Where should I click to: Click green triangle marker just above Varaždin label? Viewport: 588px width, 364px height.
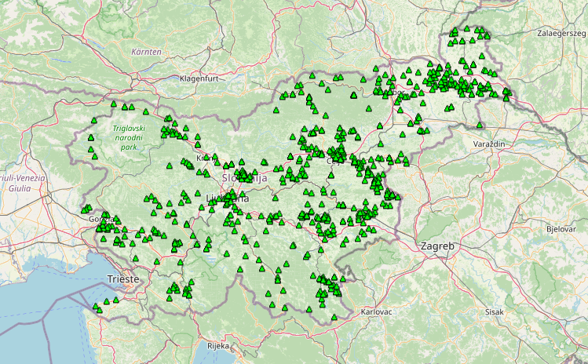click(479, 125)
